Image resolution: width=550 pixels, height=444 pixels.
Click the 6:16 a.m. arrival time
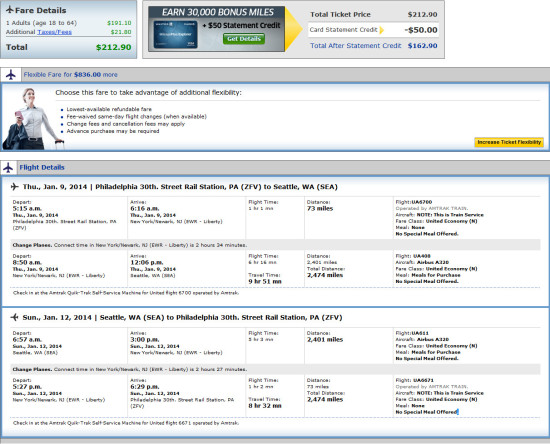click(x=145, y=208)
